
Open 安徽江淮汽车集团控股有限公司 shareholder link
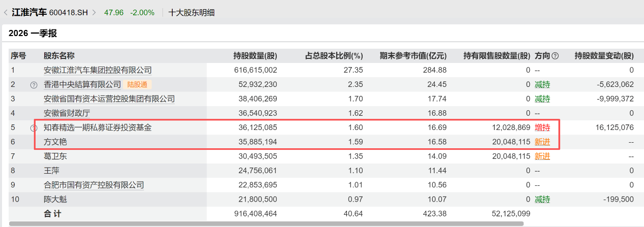click(98, 70)
